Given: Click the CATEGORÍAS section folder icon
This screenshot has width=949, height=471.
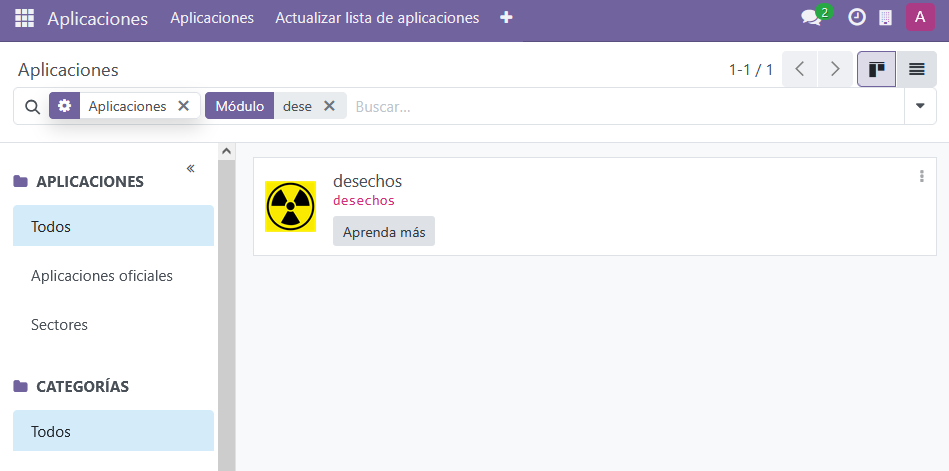Looking at the screenshot, I should point(21,386).
